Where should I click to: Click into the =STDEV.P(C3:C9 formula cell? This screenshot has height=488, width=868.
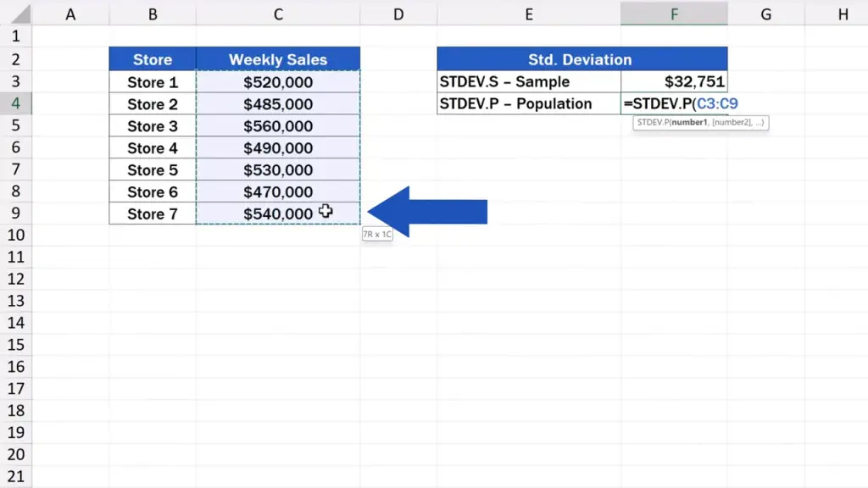coord(673,104)
